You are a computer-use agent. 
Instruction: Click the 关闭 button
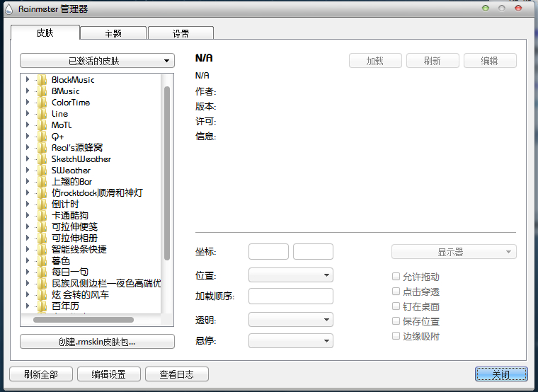(x=501, y=374)
